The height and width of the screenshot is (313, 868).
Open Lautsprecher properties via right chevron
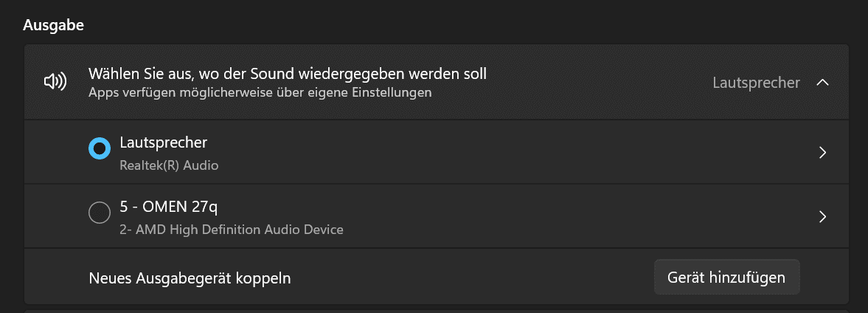pyautogui.click(x=823, y=153)
